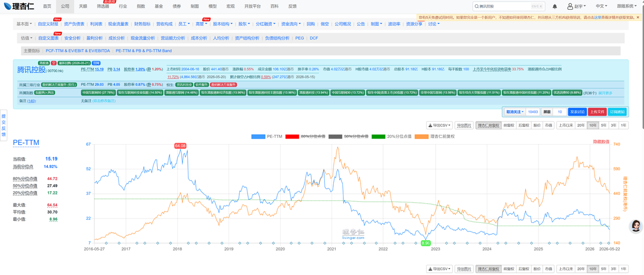
Task: Open 首页 in top navigation
Action: (47, 6)
